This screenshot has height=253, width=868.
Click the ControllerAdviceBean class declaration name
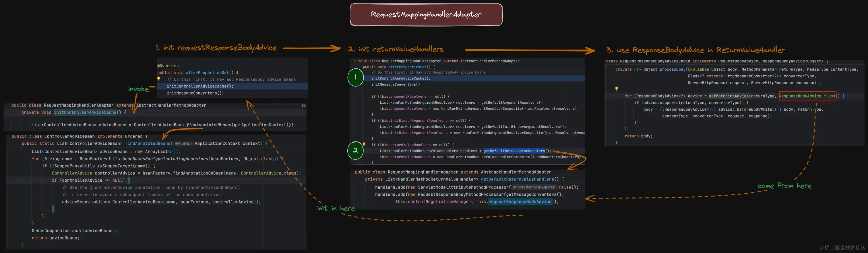tap(69, 136)
